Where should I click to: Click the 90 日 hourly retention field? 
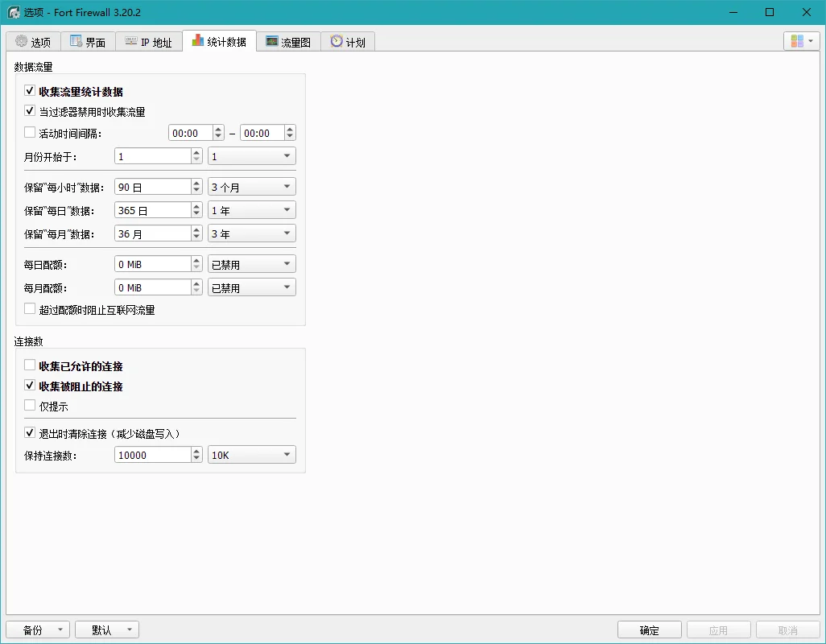(x=153, y=187)
